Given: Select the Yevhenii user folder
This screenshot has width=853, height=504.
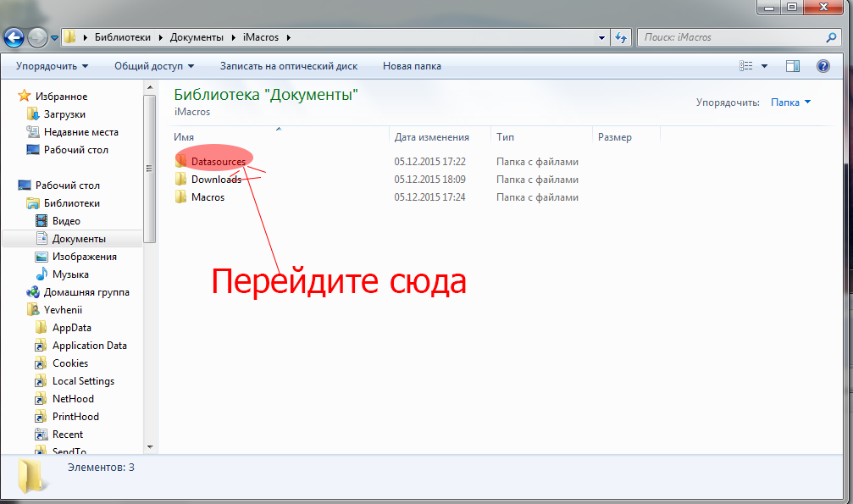Looking at the screenshot, I should (x=63, y=310).
